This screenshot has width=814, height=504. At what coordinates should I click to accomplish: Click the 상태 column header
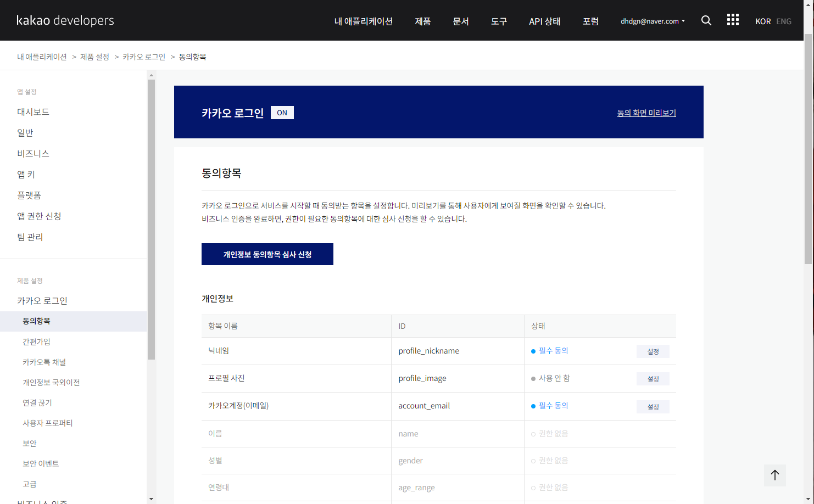[x=600, y=326]
